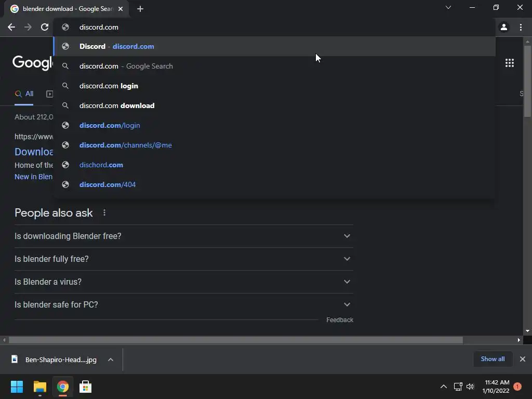Open File Explorer from taskbar
This screenshot has height=399, width=532.
tap(39, 387)
